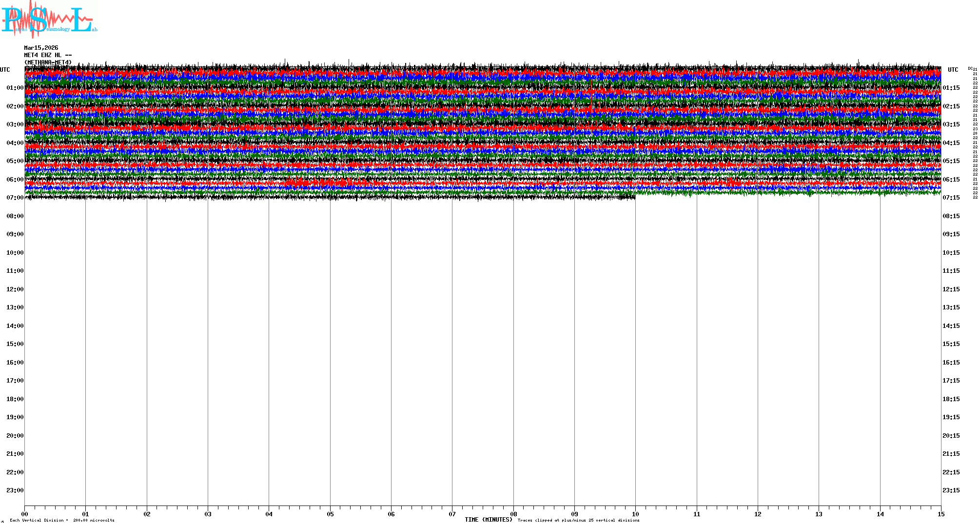The image size is (980, 527).
Task: Click the 03:00 hour label on left
Action: pyautogui.click(x=15, y=124)
